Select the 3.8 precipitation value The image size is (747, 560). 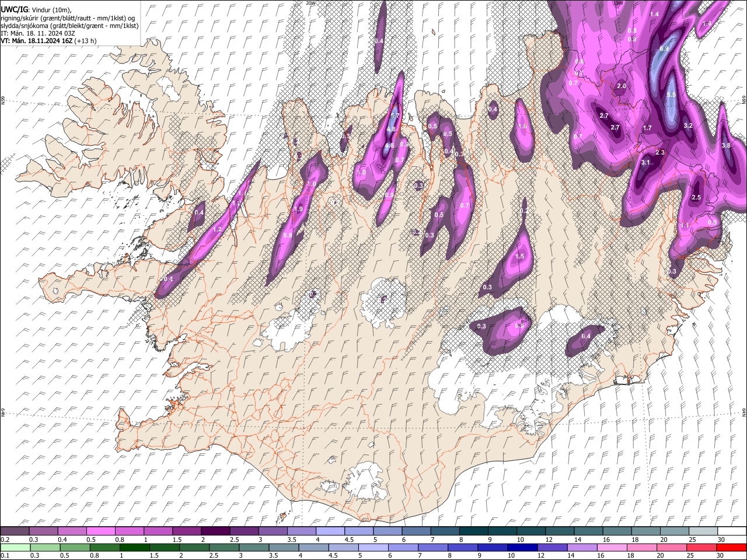(726, 146)
